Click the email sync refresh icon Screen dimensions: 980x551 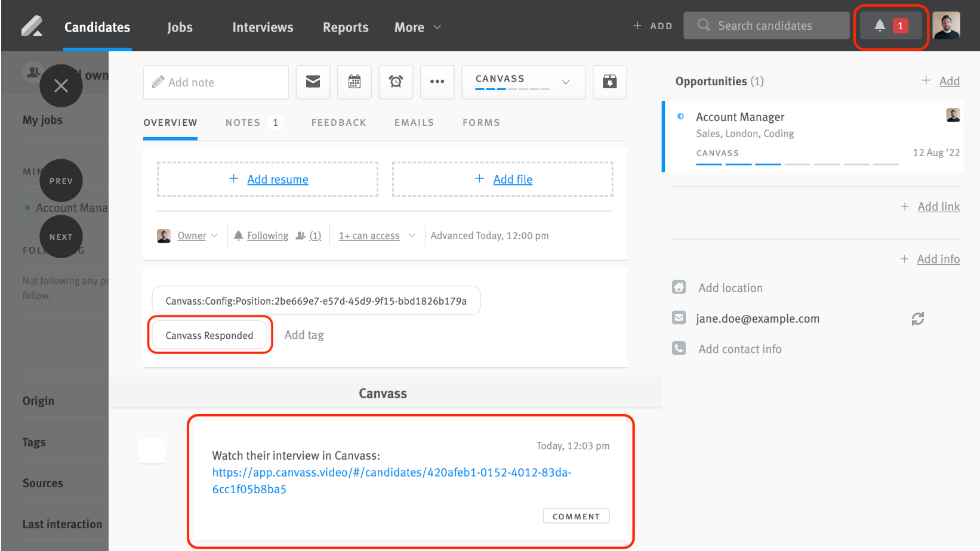coord(917,319)
